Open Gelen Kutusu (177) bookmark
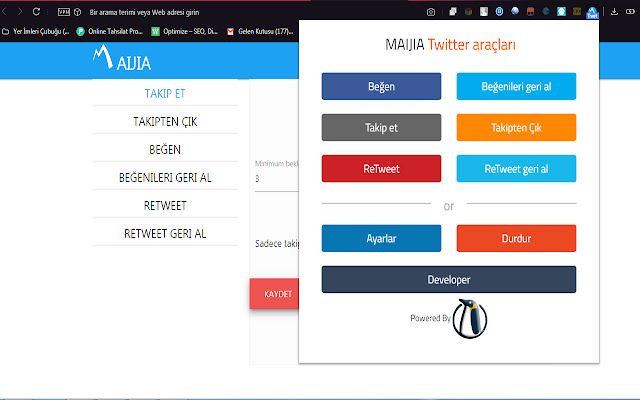 pos(260,31)
